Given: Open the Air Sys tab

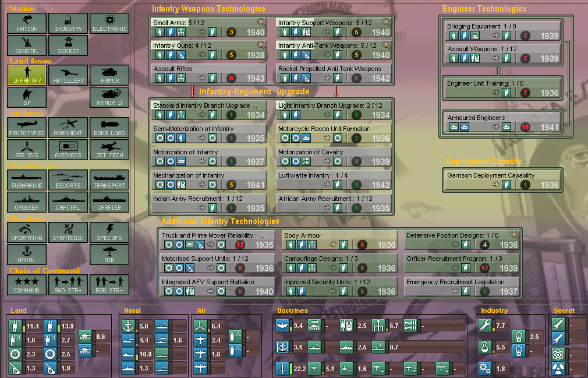Looking at the screenshot, I should click(27, 150).
